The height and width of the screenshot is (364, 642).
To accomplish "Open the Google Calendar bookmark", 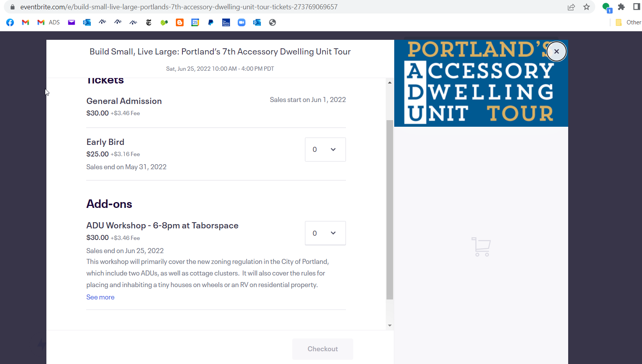I will tap(195, 22).
